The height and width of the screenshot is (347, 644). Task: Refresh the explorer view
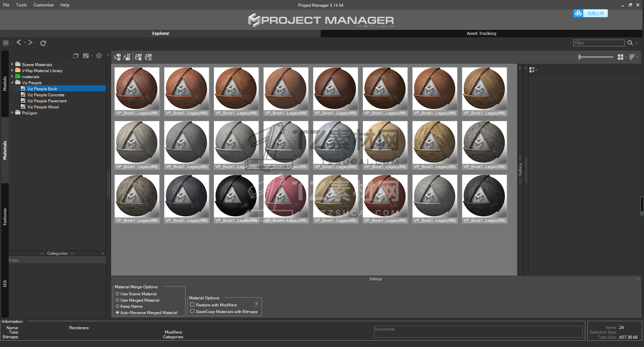point(43,43)
